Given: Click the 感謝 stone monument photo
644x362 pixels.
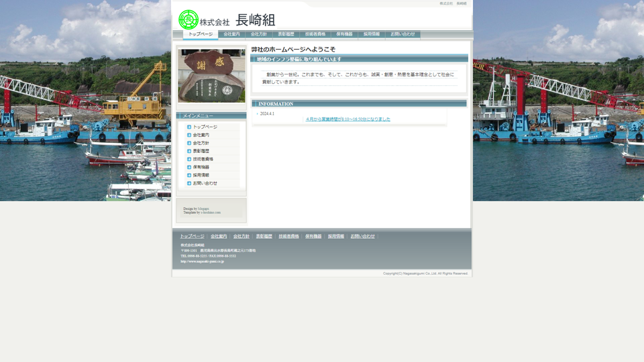Looking at the screenshot, I should point(211,75).
